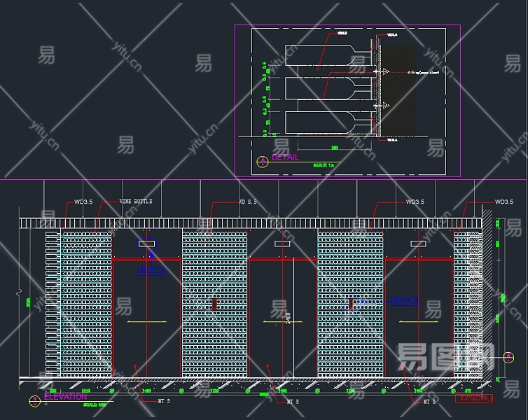Select the small rectangle above the middle door
Screen dimensions: 528x420
coord(282,244)
